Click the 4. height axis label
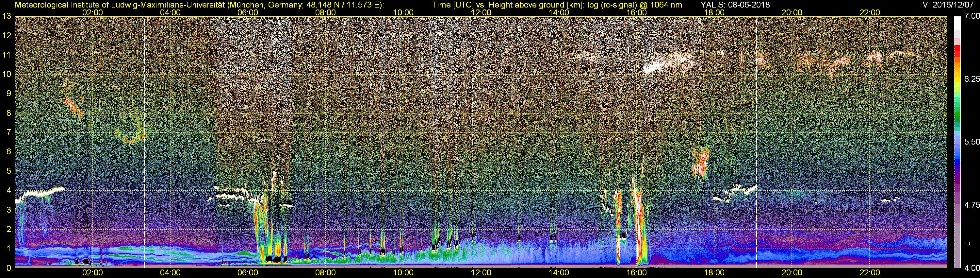The image size is (980, 278). pos(9,190)
